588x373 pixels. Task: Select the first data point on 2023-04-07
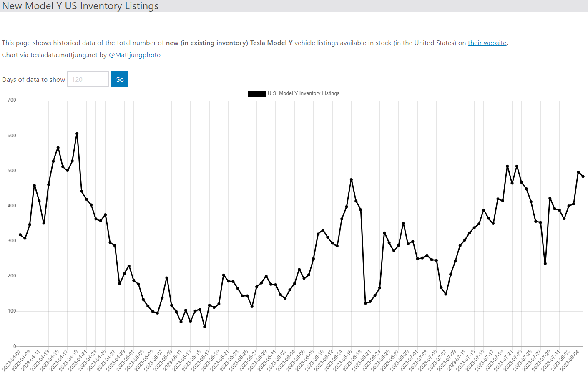tap(20, 235)
